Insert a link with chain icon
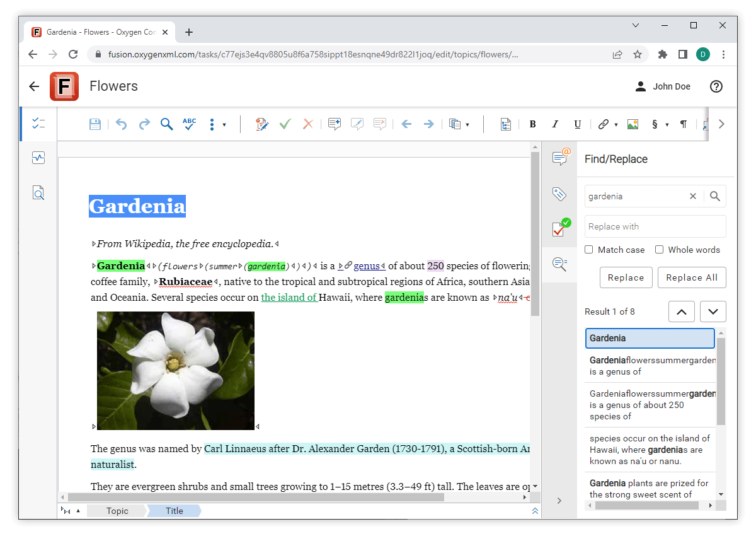The image size is (756, 536). pyautogui.click(x=604, y=124)
